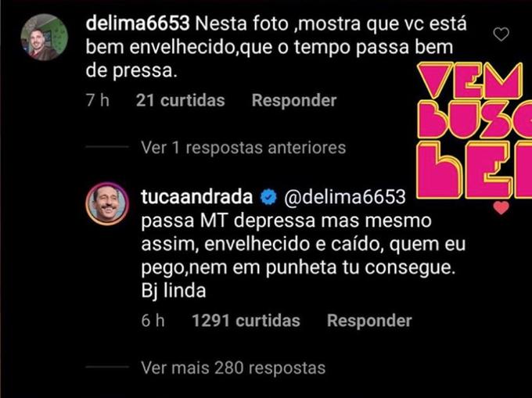Reply to tucaandrada's comment using Responder
The width and height of the screenshot is (532, 398).
369,321
